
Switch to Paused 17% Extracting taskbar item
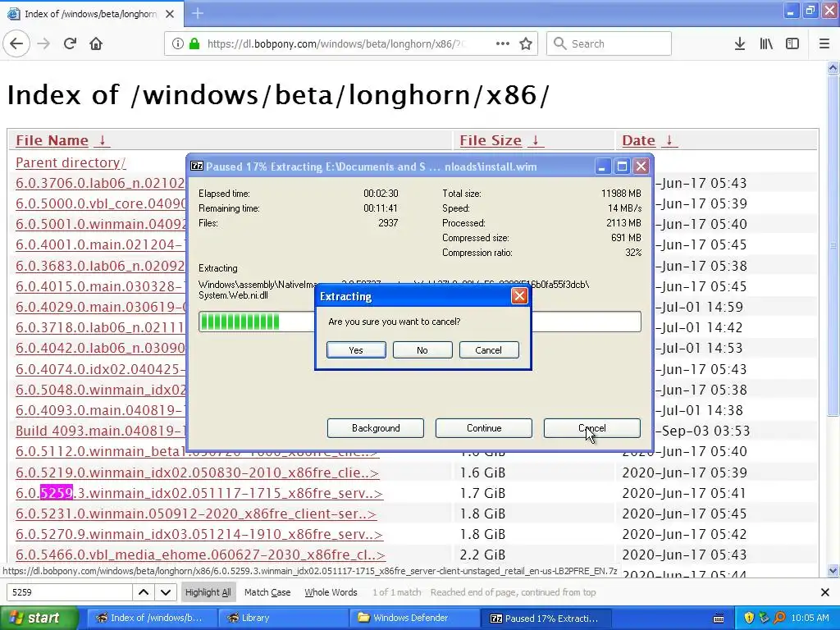tap(547, 618)
